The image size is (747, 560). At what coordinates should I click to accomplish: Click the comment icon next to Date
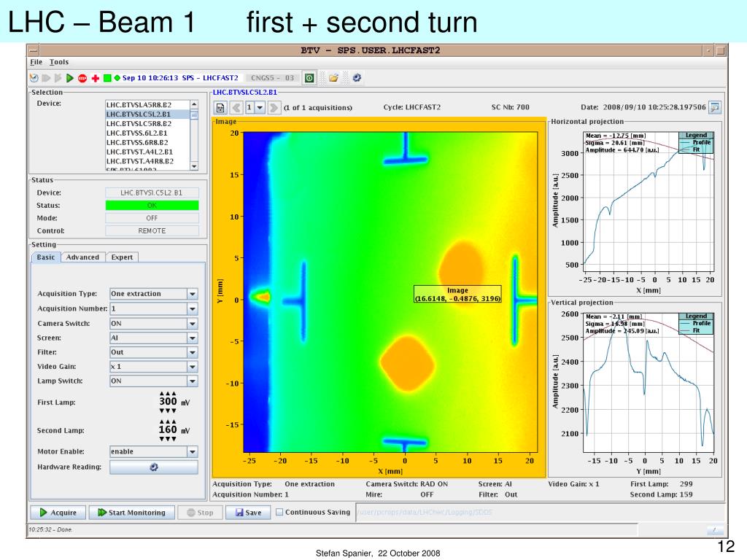715,108
